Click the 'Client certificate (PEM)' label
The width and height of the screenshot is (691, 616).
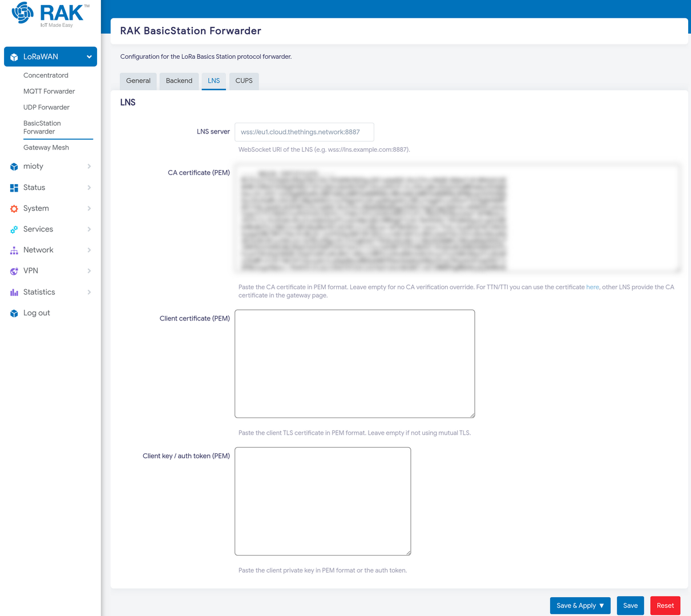click(195, 319)
